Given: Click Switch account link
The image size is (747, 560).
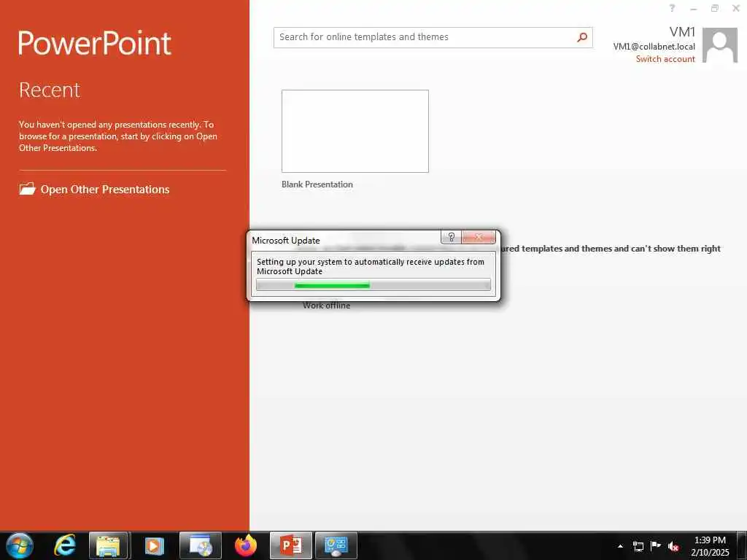Looking at the screenshot, I should 665,59.
